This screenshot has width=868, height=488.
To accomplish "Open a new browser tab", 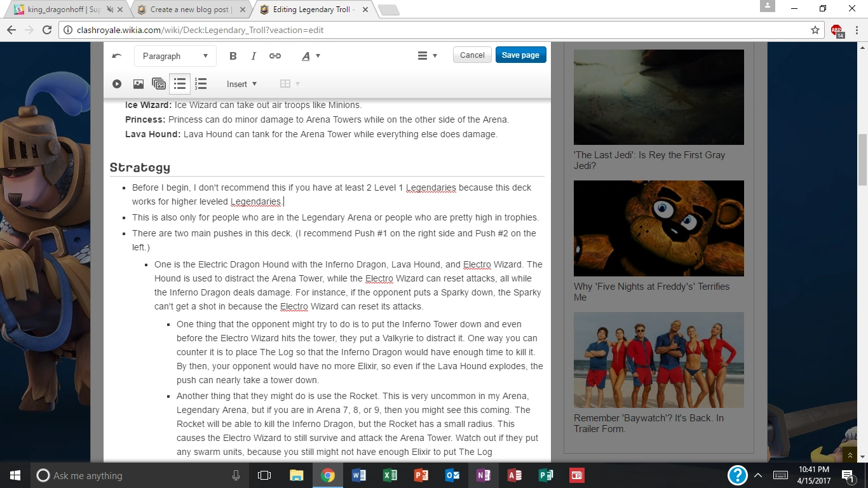I will point(388,10).
